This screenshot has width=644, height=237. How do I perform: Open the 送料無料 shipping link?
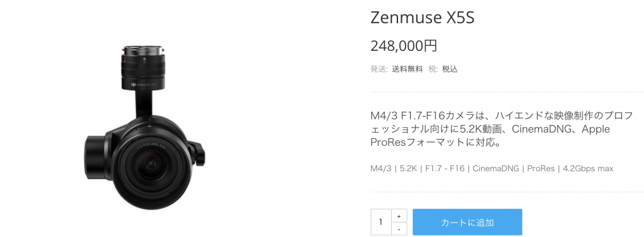[407, 69]
